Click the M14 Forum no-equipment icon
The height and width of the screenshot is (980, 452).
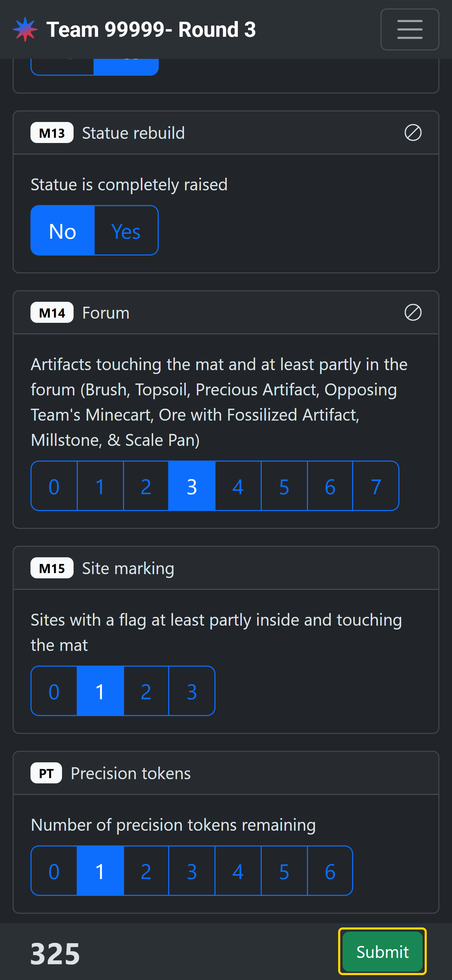412,313
